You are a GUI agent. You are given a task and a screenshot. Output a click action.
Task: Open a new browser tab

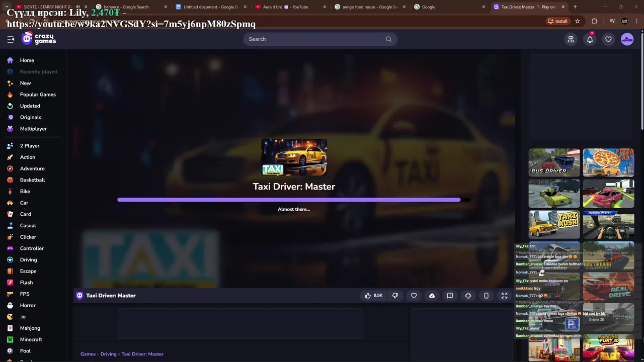point(575,7)
